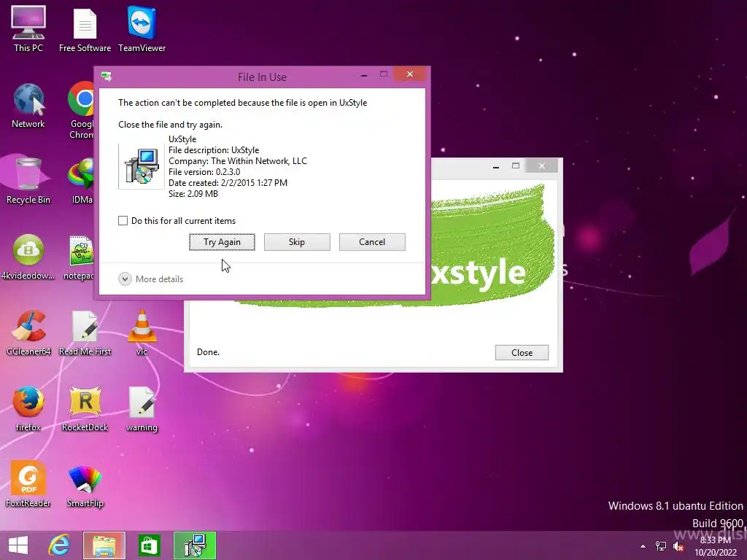Image resolution: width=747 pixels, height=560 pixels.
Task: Select the vlc desktop shortcut
Action: pos(142,332)
